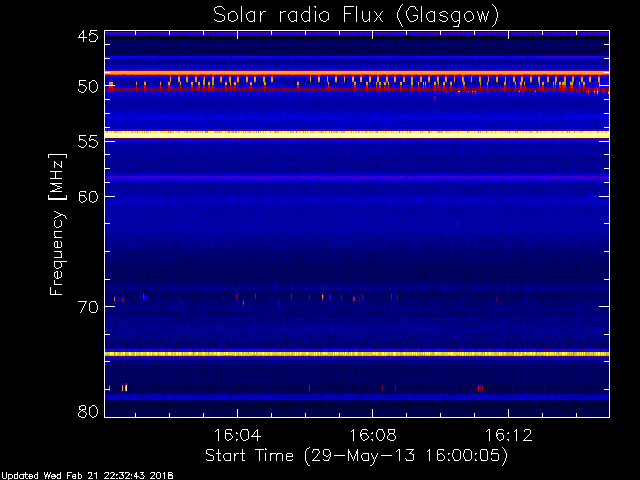Click the red burst mark near 78 MHz before 16:12
This screenshot has height=480, width=640.
pyautogui.click(x=481, y=387)
